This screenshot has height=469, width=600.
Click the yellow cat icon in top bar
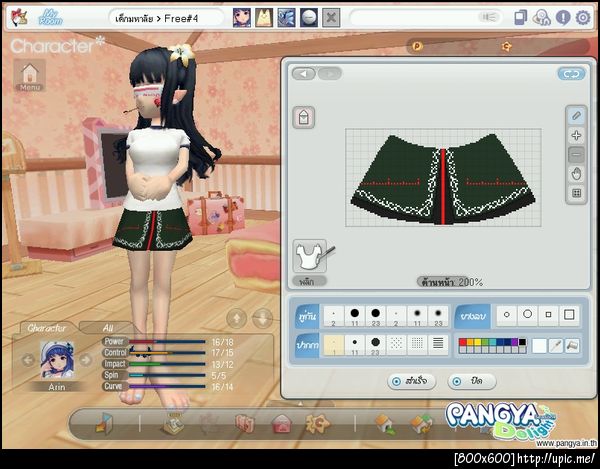pyautogui.click(x=264, y=18)
